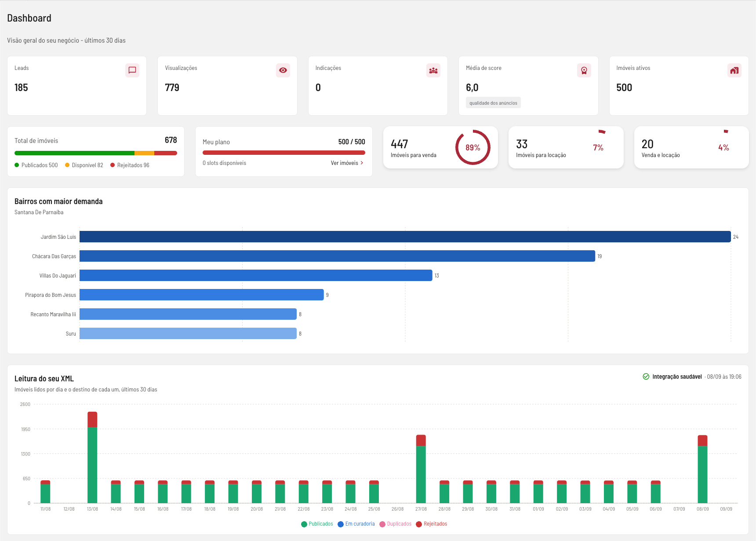Click the Visualizações value 779
This screenshot has width=756, height=541.
point(172,88)
